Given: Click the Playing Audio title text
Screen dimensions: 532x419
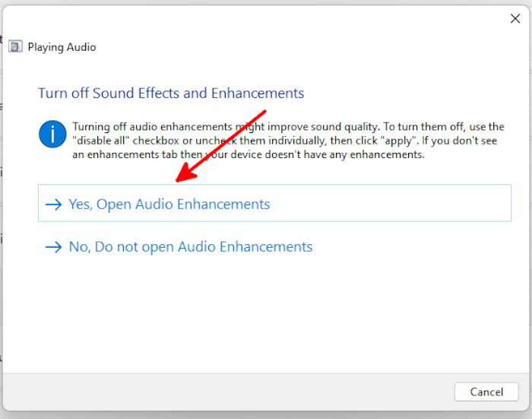Looking at the screenshot, I should coord(62,47).
